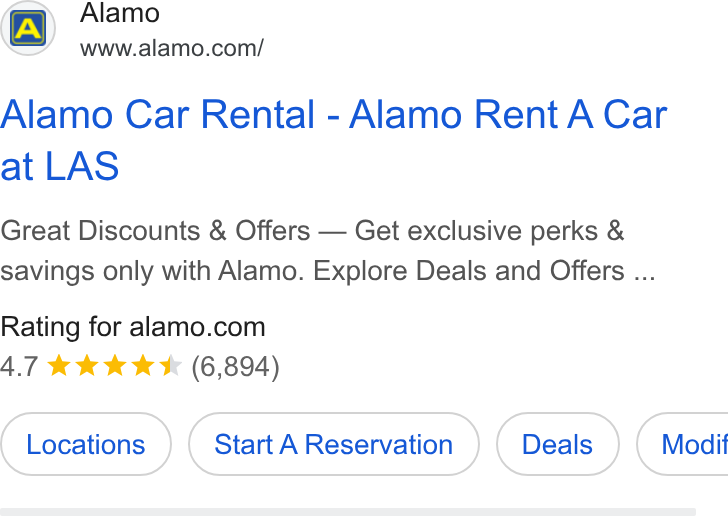728x516 pixels.
Task: Select the partially visible Modif chip
Action: pyautogui.click(x=682, y=444)
